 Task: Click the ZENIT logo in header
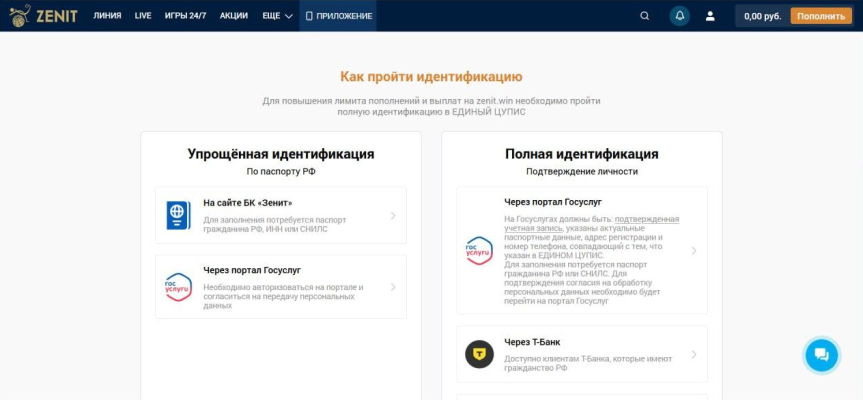click(43, 16)
